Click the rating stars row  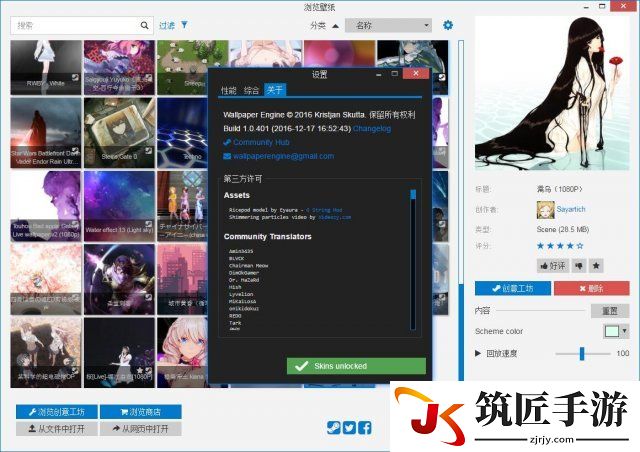click(x=560, y=246)
